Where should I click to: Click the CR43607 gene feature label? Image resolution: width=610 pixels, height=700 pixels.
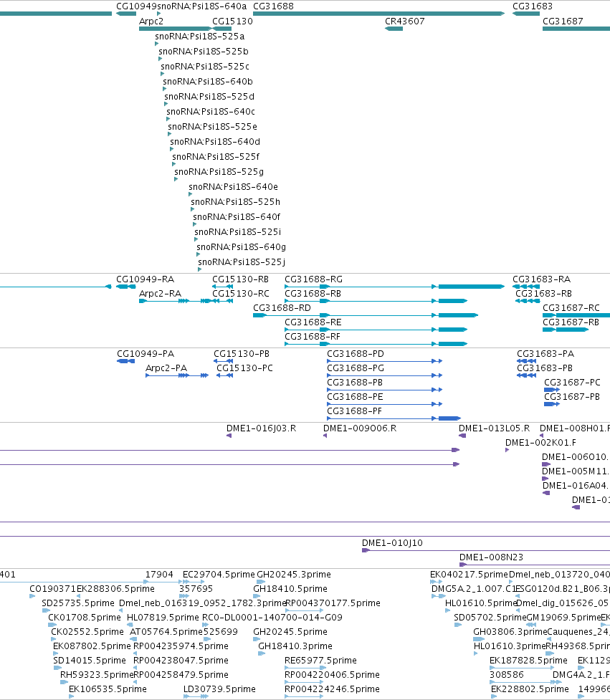(x=404, y=21)
